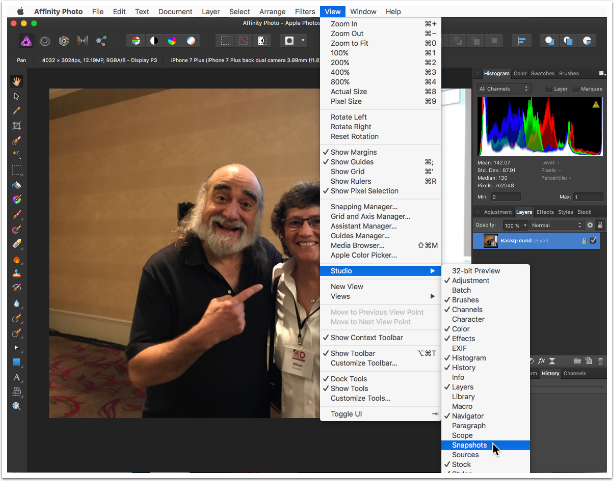The image size is (614, 481).
Task: Click the Background layer thumbnail
Action: click(x=493, y=240)
